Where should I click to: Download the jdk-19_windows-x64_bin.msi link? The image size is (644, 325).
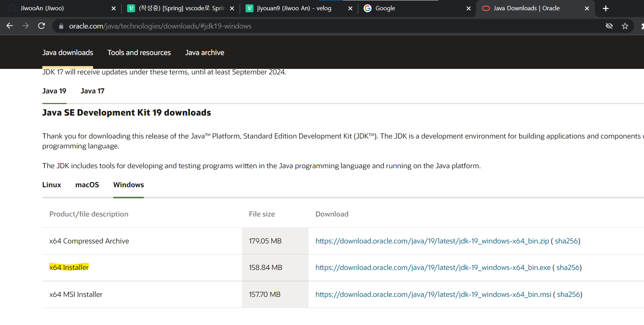coord(433,295)
